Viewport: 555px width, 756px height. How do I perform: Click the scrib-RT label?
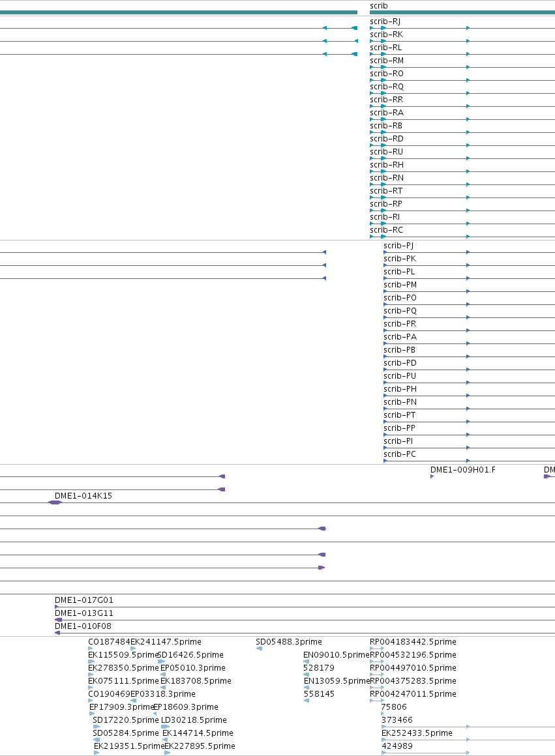pos(386,190)
